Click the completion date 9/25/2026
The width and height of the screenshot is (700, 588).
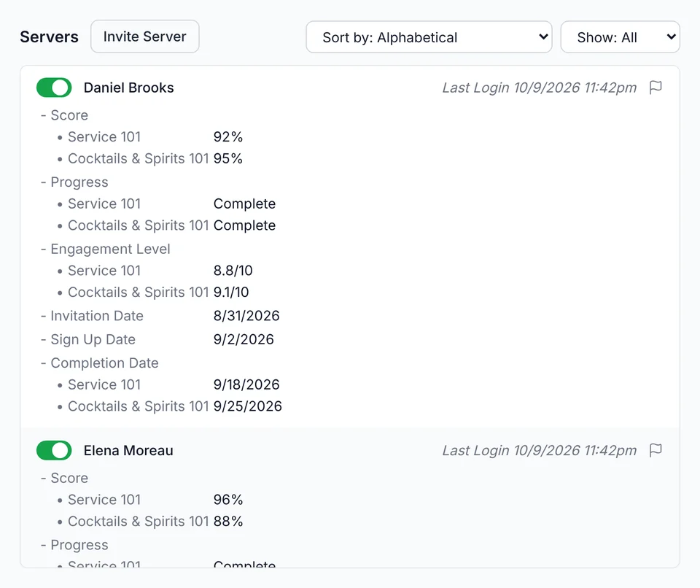tap(248, 406)
